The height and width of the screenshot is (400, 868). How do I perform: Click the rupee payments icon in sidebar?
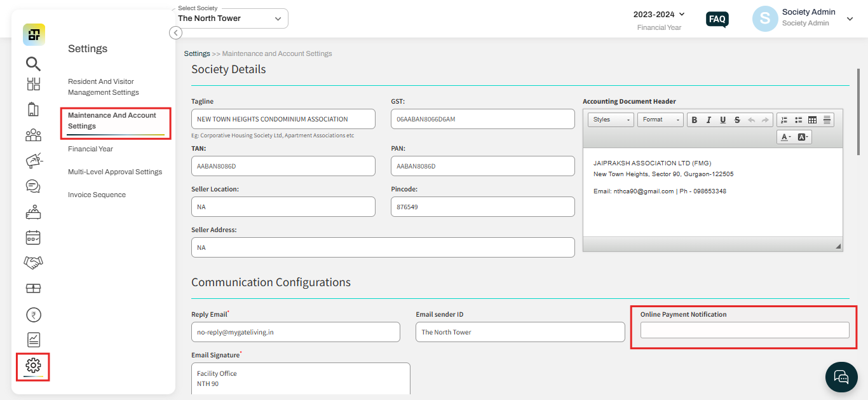click(33, 314)
